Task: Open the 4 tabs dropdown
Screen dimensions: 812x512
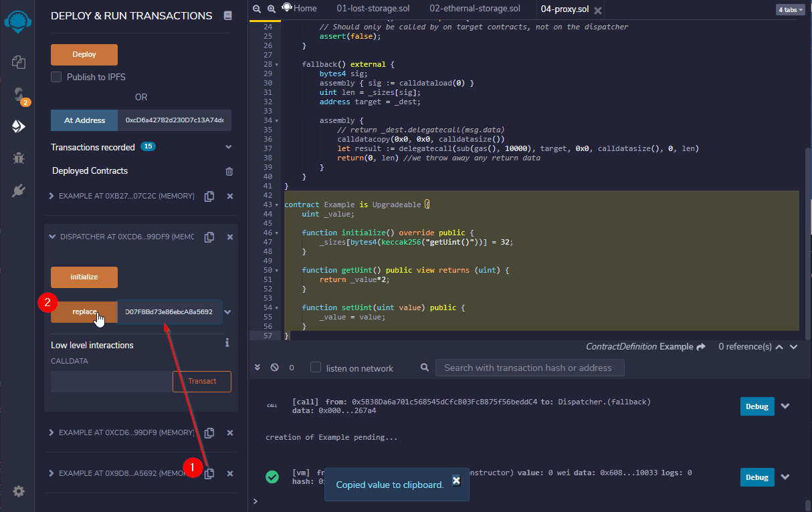Action: tap(790, 9)
